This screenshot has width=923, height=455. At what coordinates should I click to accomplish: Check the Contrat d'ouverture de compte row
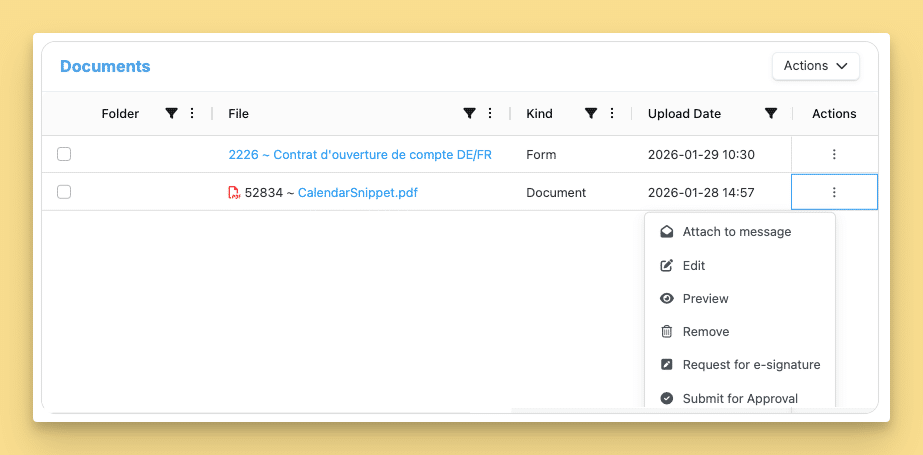click(x=64, y=154)
